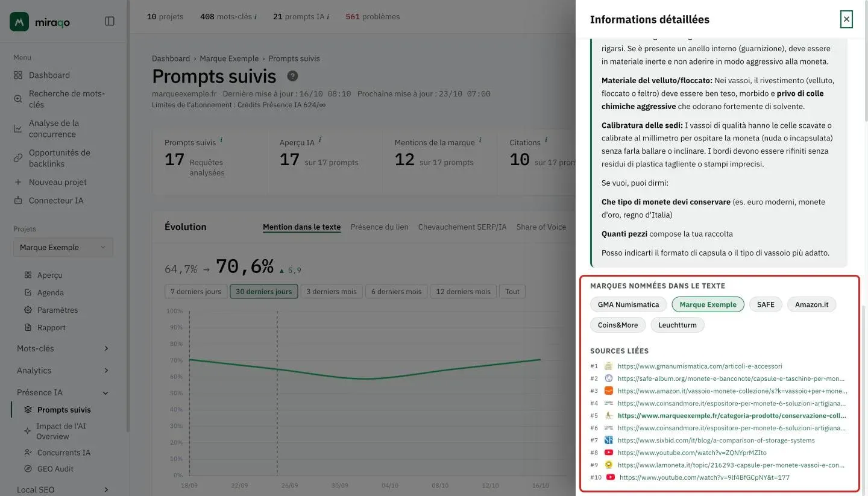Screen dimensions: 868x496
Task: Select the 7 derniers jours range
Action: [196, 292]
